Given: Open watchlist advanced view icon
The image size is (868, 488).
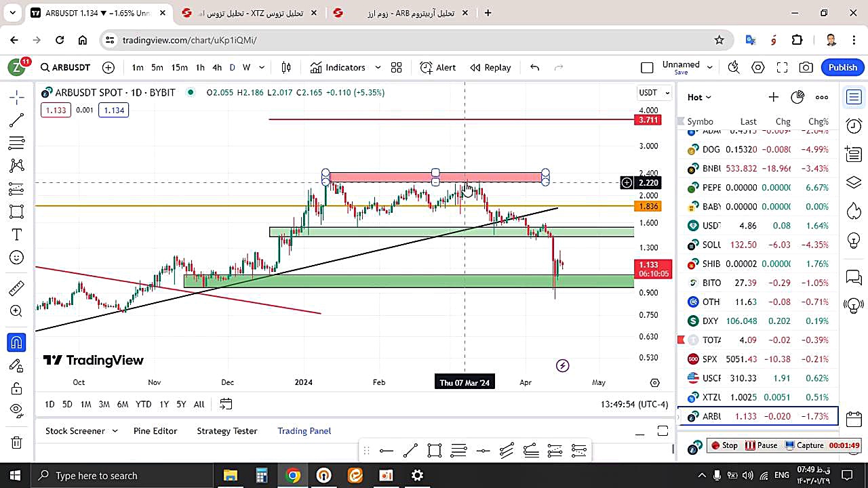Looking at the screenshot, I should [797, 97].
